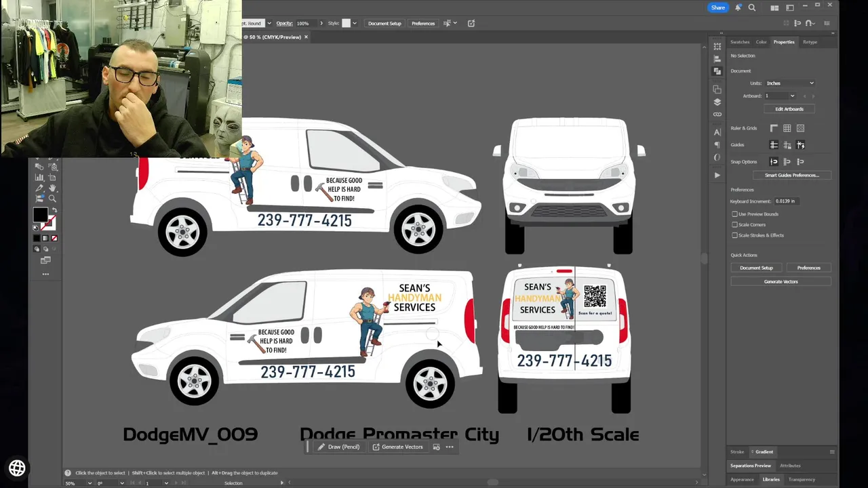Screen dimensions: 868x488
Task: Open notifications bell icon
Action: tap(738, 7)
